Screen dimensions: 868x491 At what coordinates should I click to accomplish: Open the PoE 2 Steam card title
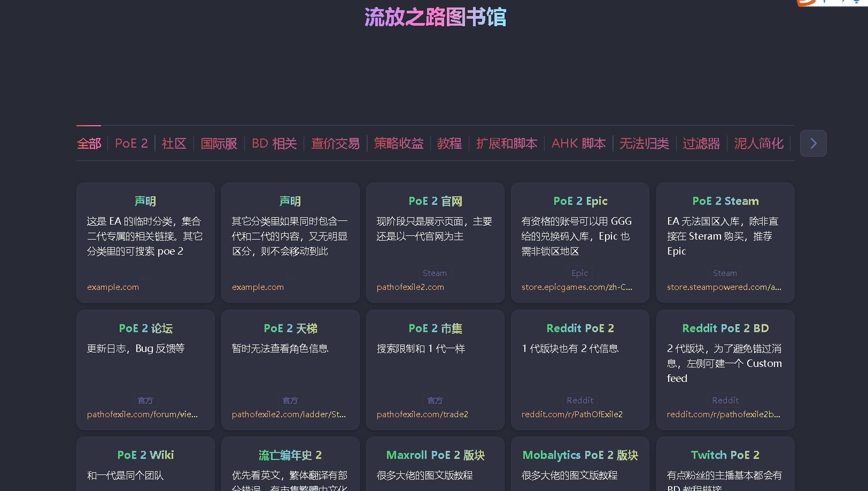click(725, 201)
